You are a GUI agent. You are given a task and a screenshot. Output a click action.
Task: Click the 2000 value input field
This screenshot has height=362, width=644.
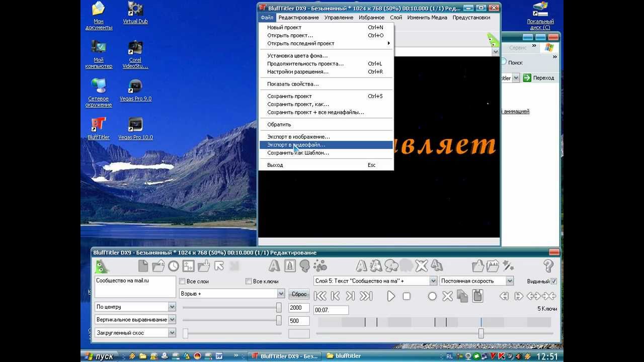click(299, 307)
